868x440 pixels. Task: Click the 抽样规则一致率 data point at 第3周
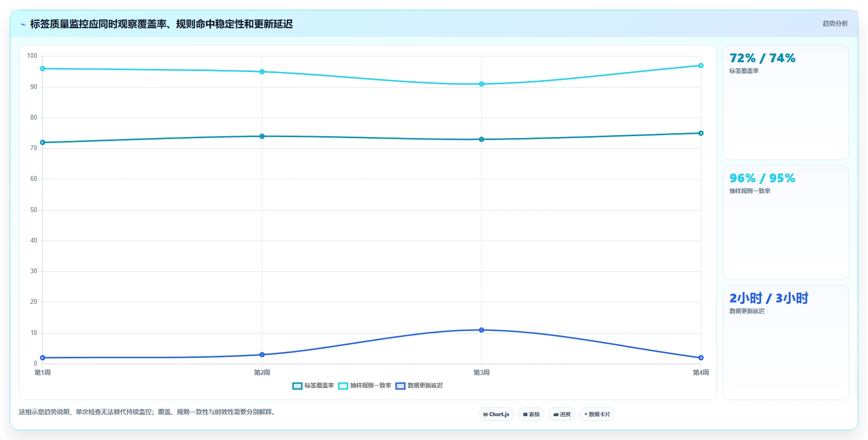pyautogui.click(x=482, y=84)
